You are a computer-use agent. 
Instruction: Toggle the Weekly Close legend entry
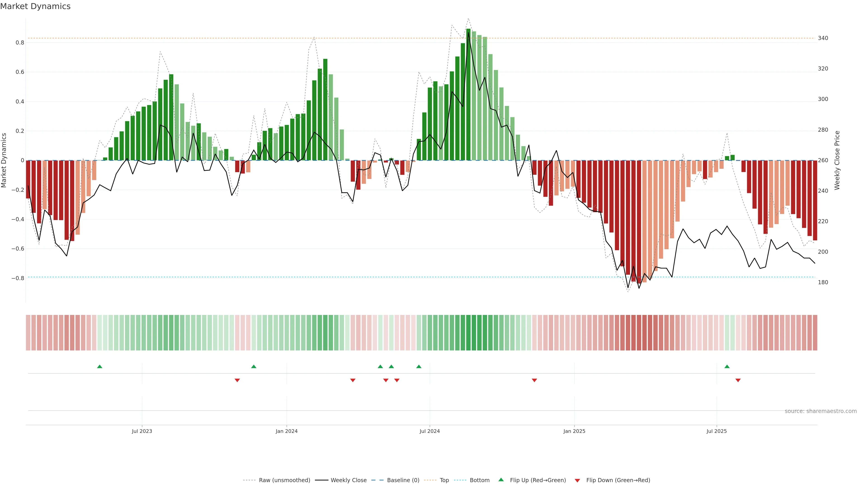point(348,480)
